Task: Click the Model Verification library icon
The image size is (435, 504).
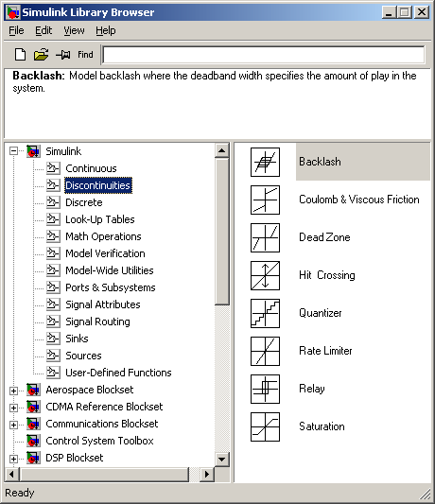Action: coord(53,253)
